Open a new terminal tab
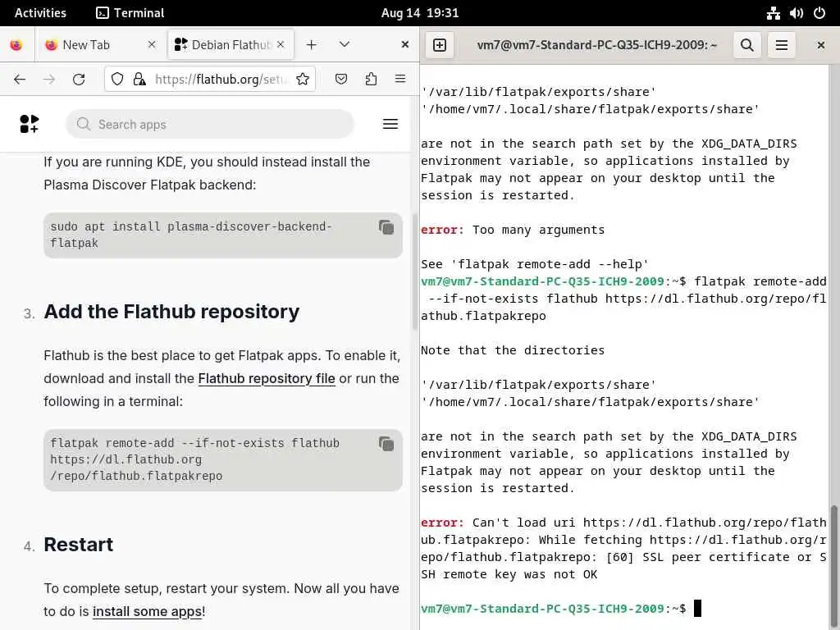The height and width of the screenshot is (630, 840). click(x=440, y=45)
